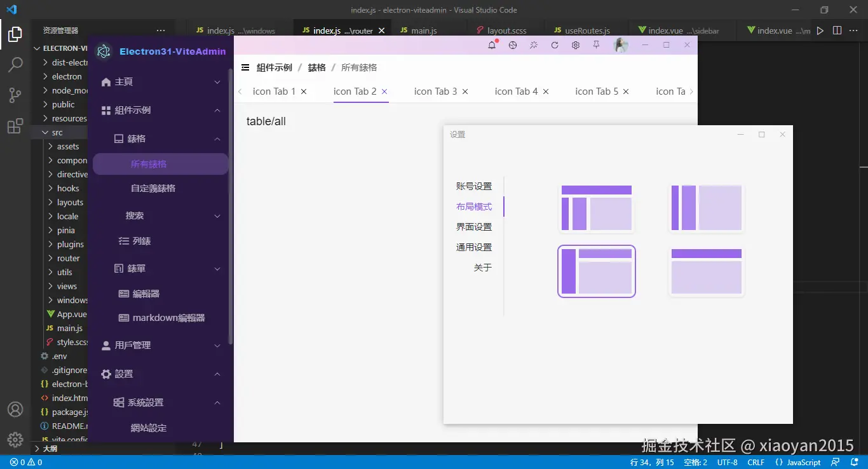Viewport: 868px width, 469px height.
Task: Open notifications via the bell icon
Action: pyautogui.click(x=492, y=45)
